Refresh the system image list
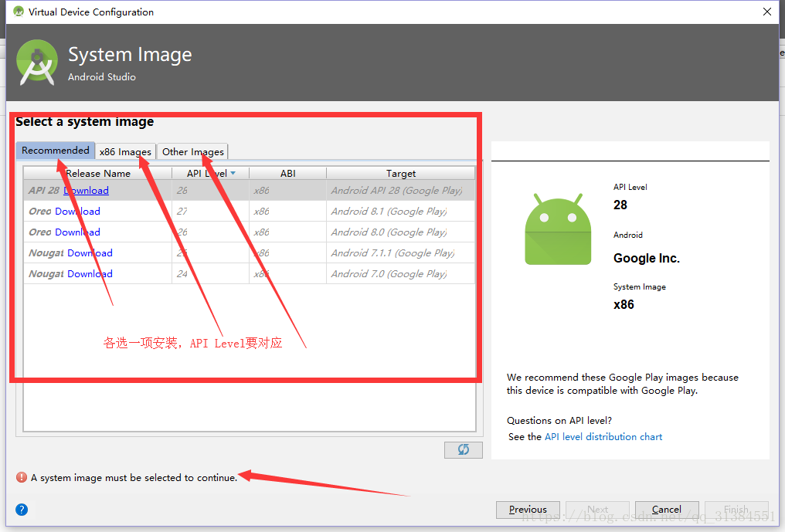 click(463, 449)
